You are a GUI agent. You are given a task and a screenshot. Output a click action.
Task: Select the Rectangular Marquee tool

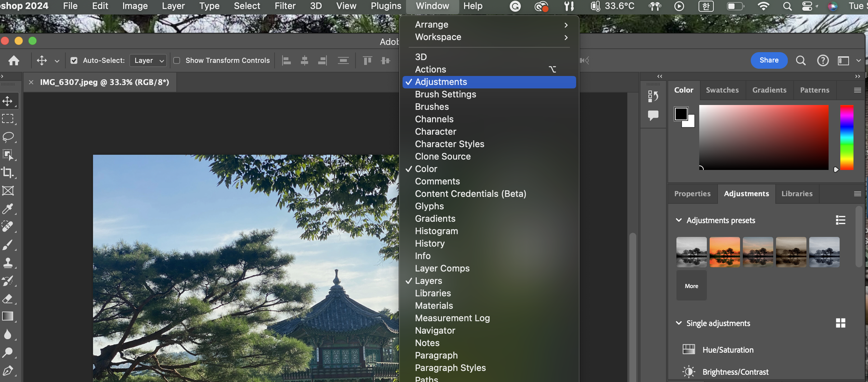click(8, 119)
